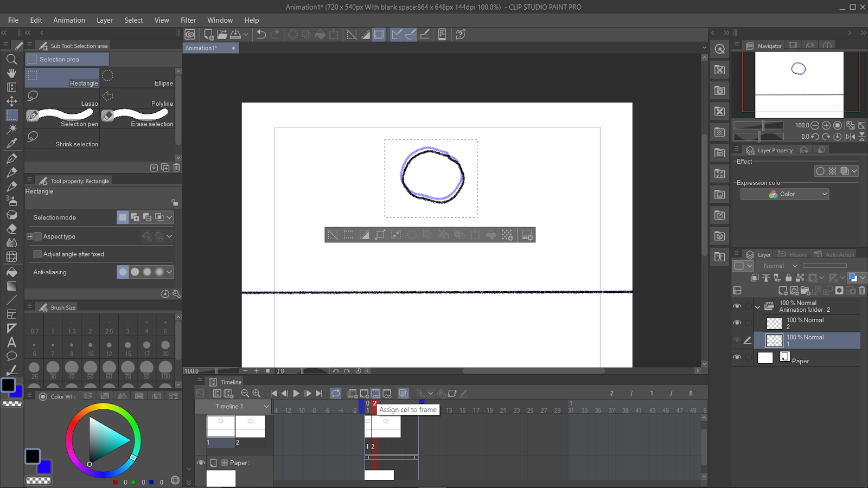Viewport: 868px width, 488px height.
Task: Click the Open file icon in command bar
Action: tap(222, 34)
